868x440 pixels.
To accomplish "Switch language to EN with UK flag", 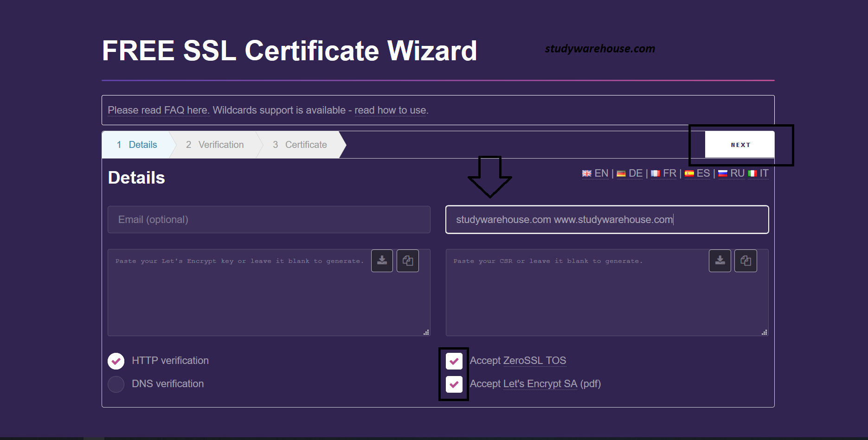I will tap(595, 173).
